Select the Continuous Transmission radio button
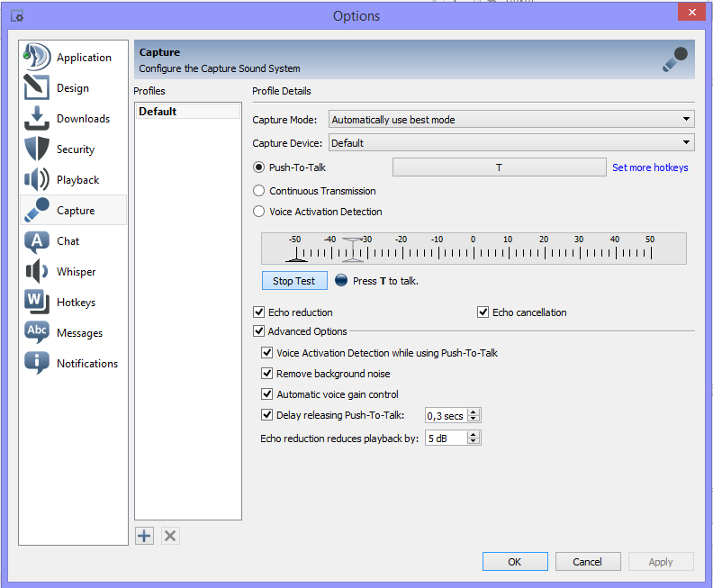The image size is (713, 588). 259,191
